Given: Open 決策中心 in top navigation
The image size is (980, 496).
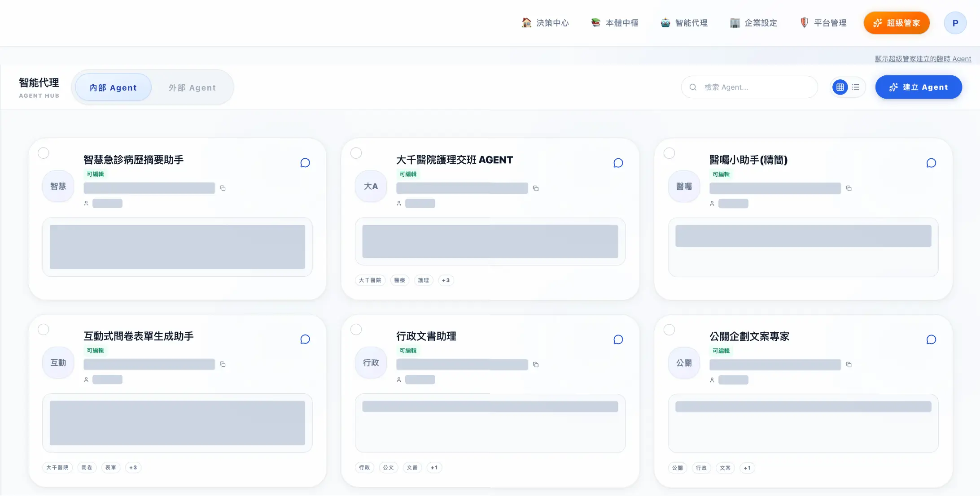Looking at the screenshot, I should (x=545, y=23).
